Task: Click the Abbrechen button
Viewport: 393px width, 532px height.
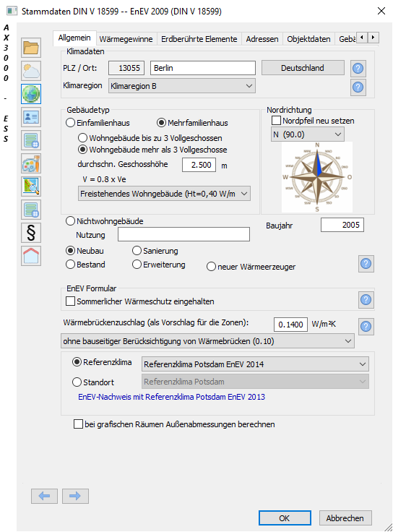Action: (x=345, y=518)
